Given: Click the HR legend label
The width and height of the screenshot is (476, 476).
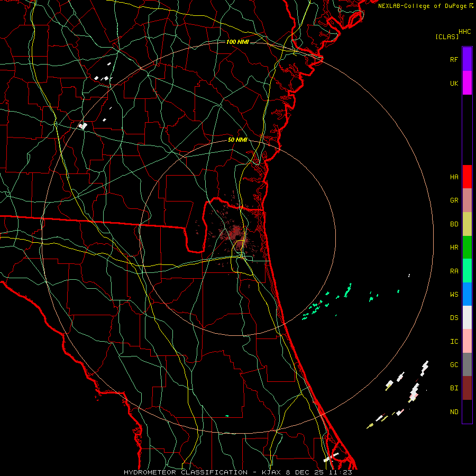Looking at the screenshot, I should (x=454, y=248).
